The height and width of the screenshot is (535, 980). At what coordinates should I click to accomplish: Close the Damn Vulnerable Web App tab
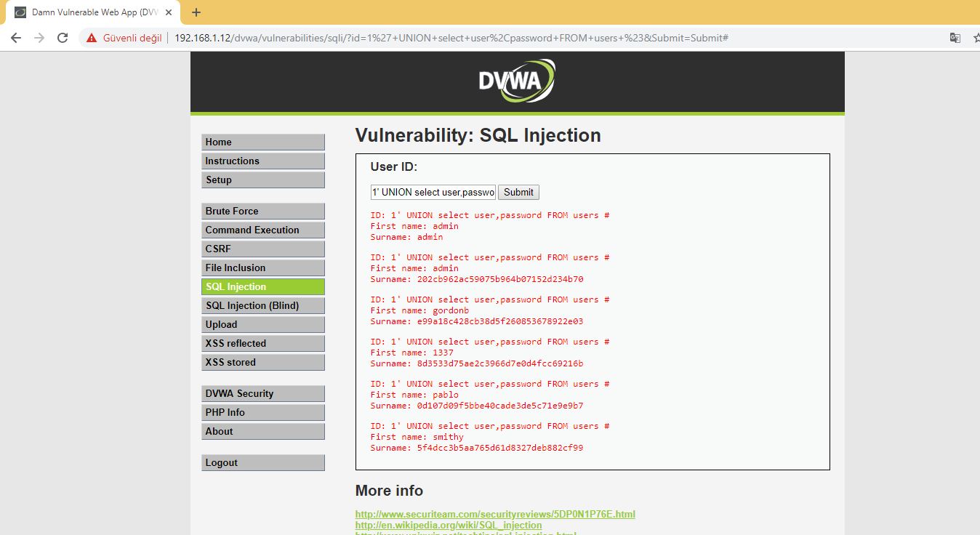pyautogui.click(x=169, y=12)
